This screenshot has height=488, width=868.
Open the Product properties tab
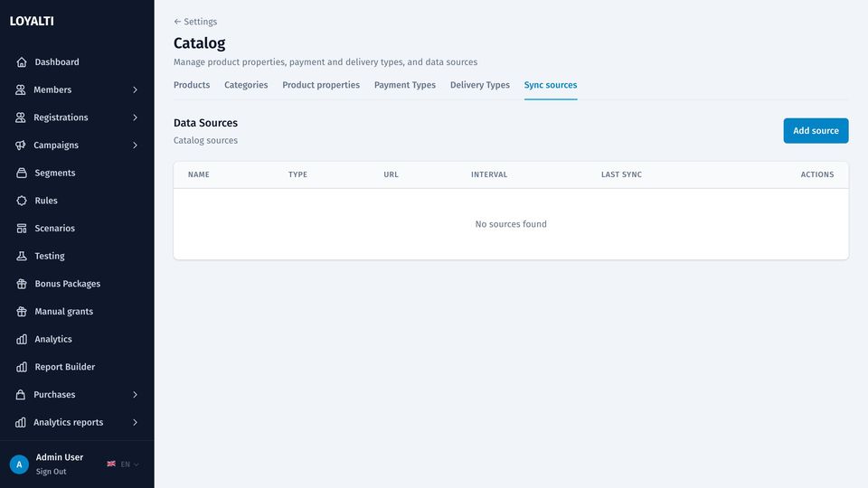[321, 85]
